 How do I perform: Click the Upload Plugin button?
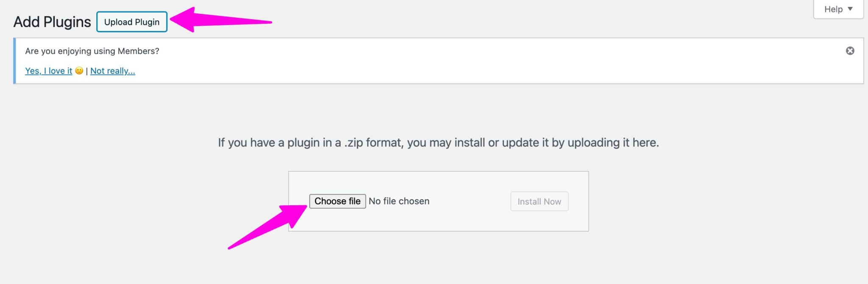pyautogui.click(x=132, y=22)
